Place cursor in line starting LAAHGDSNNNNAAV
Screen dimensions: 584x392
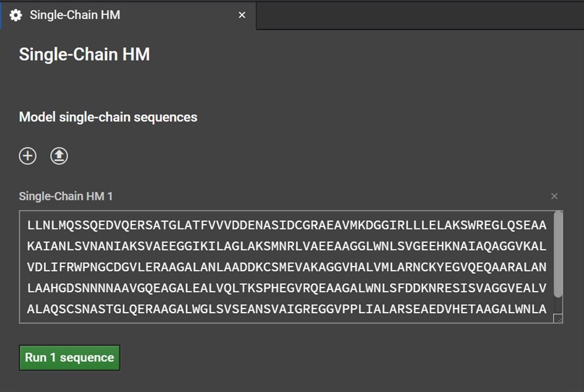click(286, 288)
